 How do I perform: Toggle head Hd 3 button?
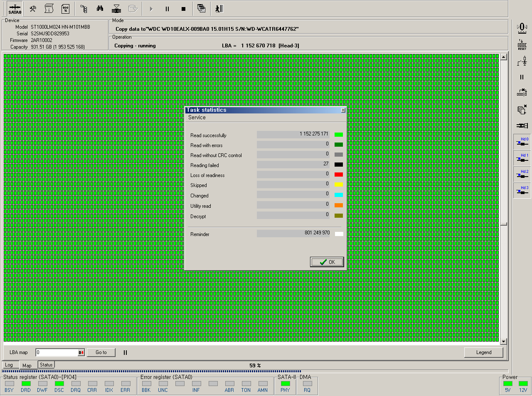[x=522, y=190]
